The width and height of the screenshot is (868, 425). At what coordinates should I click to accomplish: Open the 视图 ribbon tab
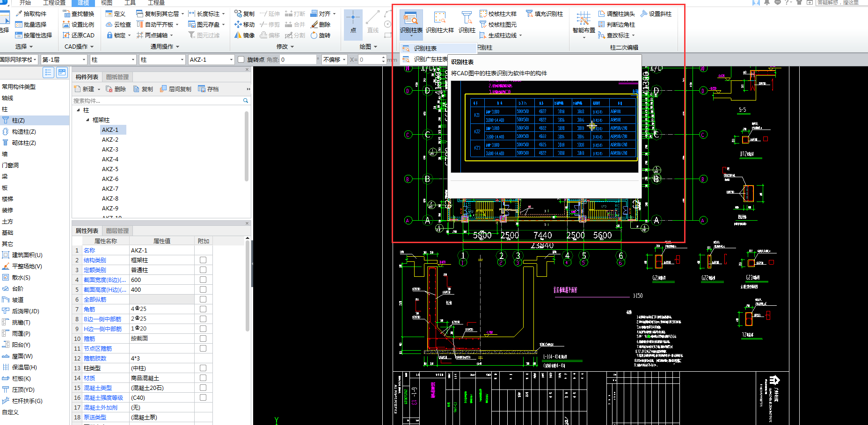point(106,2)
